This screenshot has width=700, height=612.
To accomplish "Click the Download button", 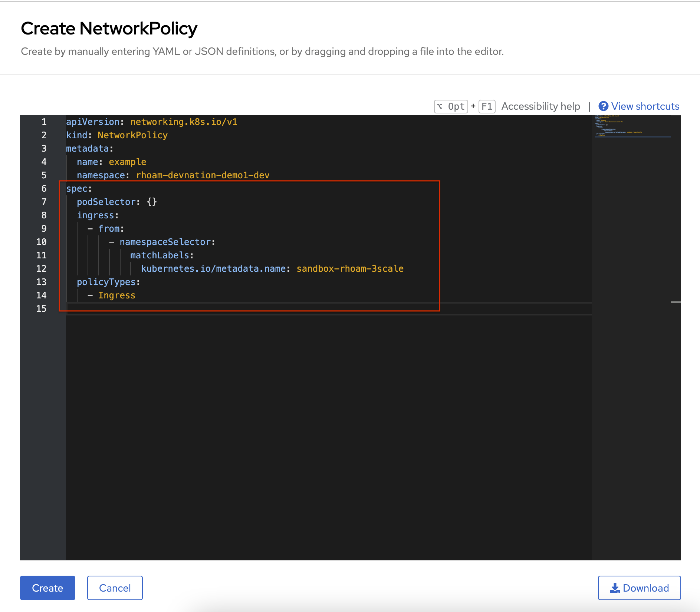I will pyautogui.click(x=640, y=588).
